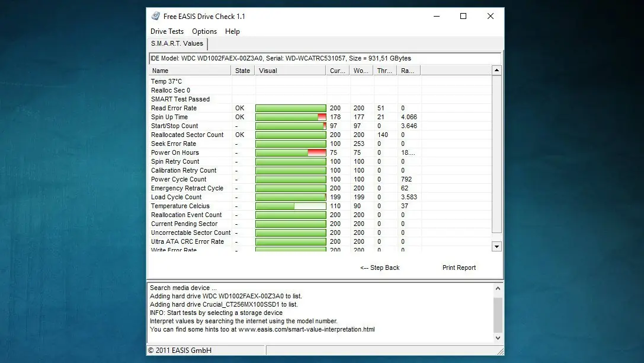This screenshot has width=644, height=363.
Task: Click the Thr... column header
Action: (385, 71)
